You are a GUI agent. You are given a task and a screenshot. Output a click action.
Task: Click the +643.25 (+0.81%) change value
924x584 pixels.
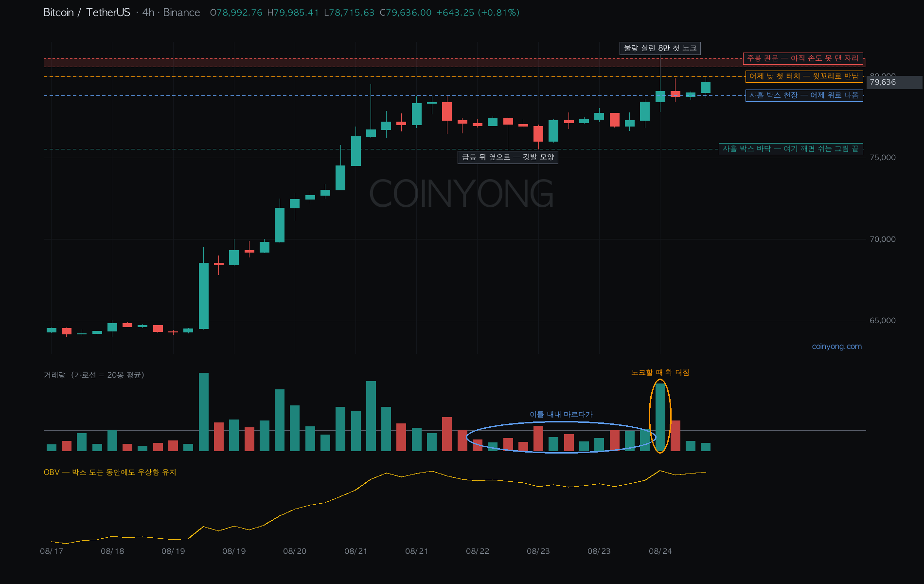478,13
